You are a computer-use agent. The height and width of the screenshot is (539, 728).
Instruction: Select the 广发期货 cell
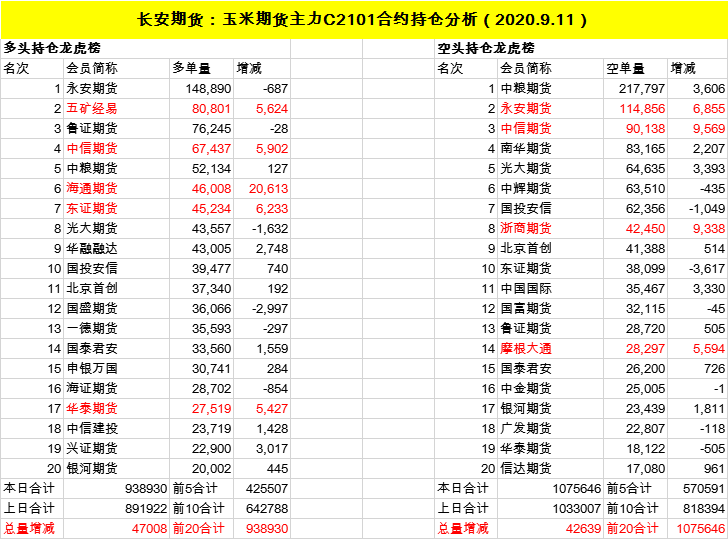pyautogui.click(x=551, y=428)
